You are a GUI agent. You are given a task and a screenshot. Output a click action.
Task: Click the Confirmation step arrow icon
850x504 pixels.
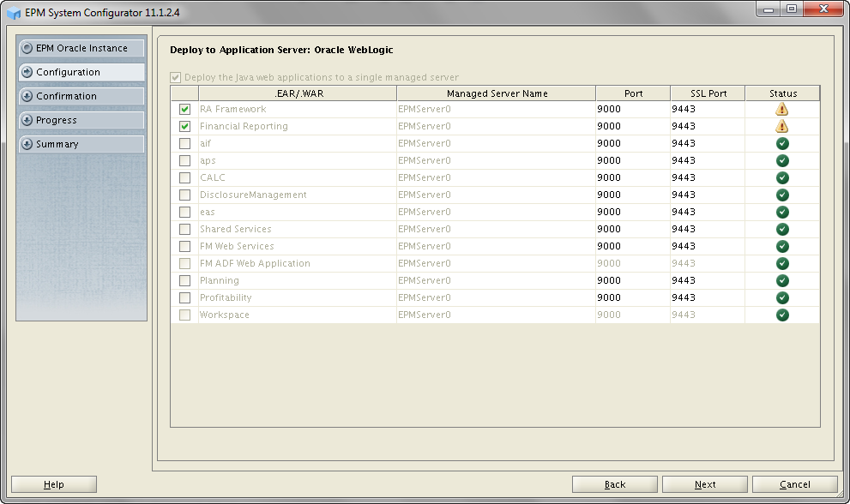27,96
